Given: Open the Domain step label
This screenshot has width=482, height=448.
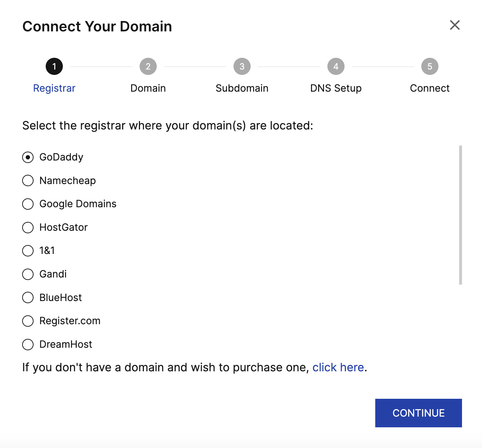Looking at the screenshot, I should pos(148,88).
